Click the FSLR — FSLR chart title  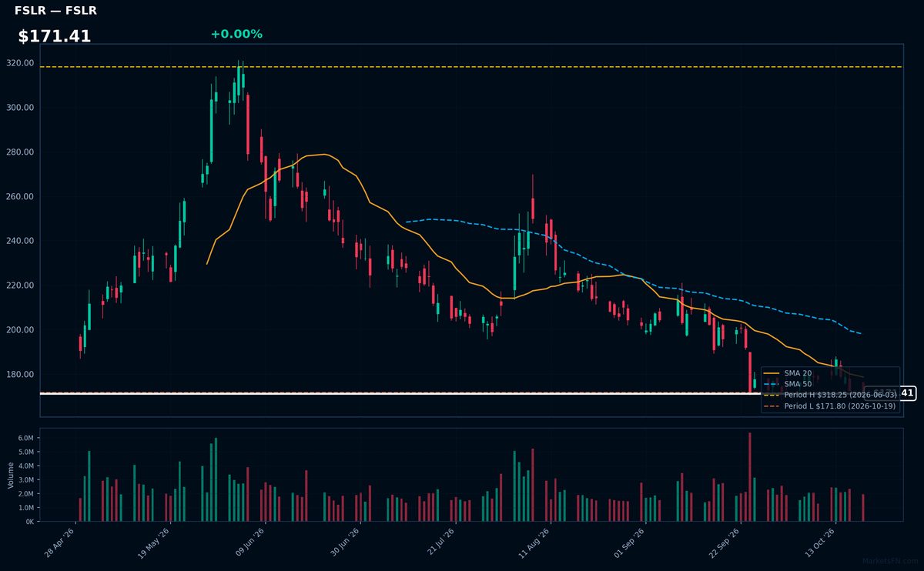click(x=55, y=11)
